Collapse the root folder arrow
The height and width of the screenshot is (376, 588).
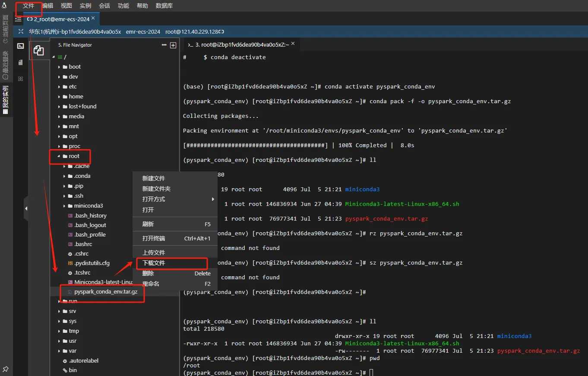pyautogui.click(x=59, y=156)
